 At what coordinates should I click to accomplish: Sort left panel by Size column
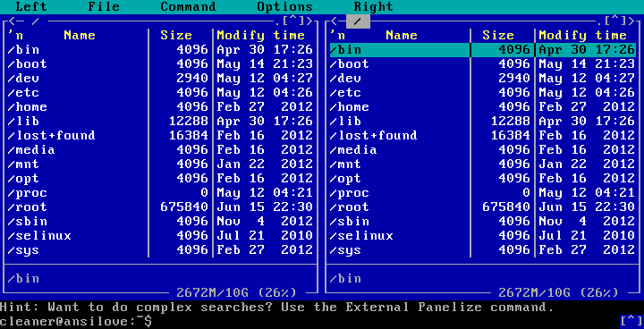tap(176, 36)
